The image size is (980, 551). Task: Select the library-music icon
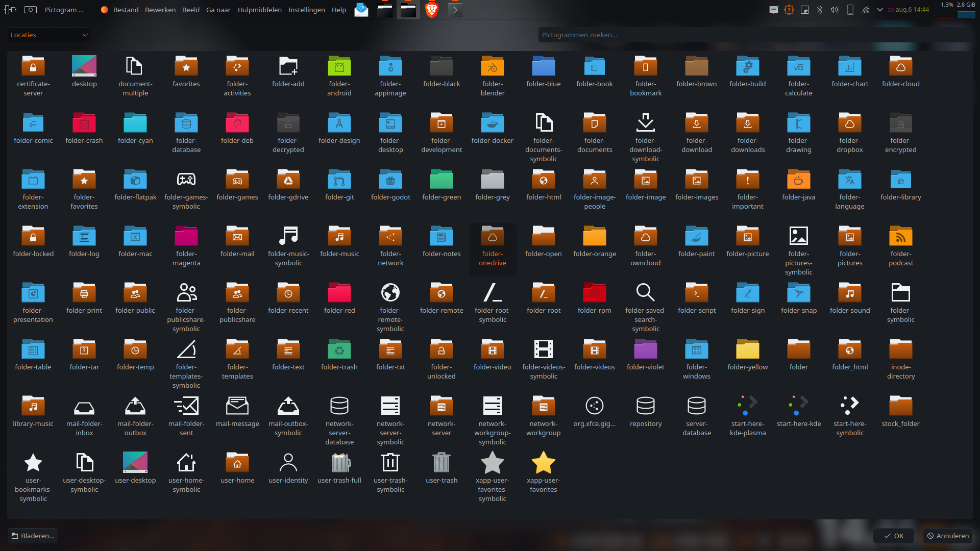pyautogui.click(x=33, y=407)
